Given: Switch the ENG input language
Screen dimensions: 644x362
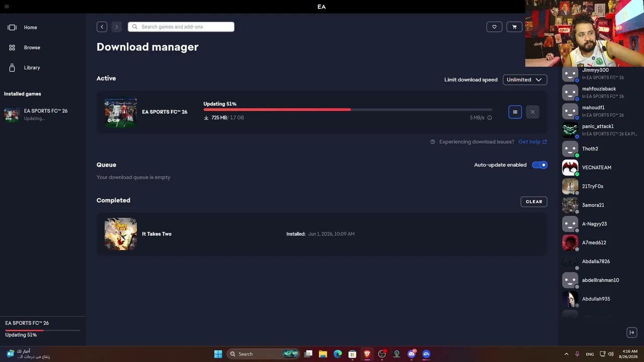Looking at the screenshot, I should (x=590, y=354).
